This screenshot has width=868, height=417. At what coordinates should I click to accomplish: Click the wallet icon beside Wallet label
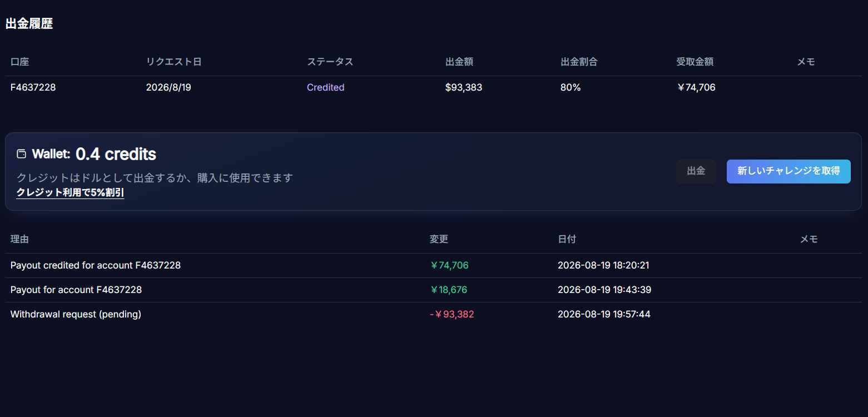click(x=22, y=154)
